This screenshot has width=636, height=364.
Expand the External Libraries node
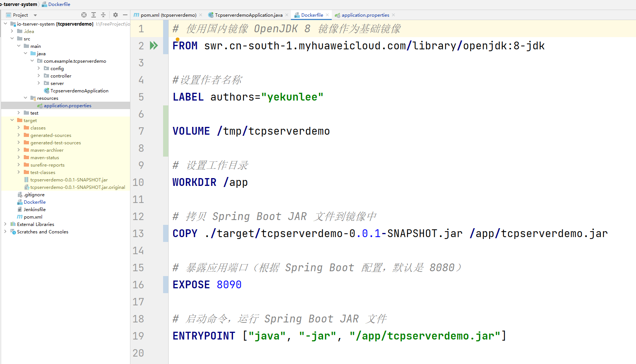click(5, 224)
